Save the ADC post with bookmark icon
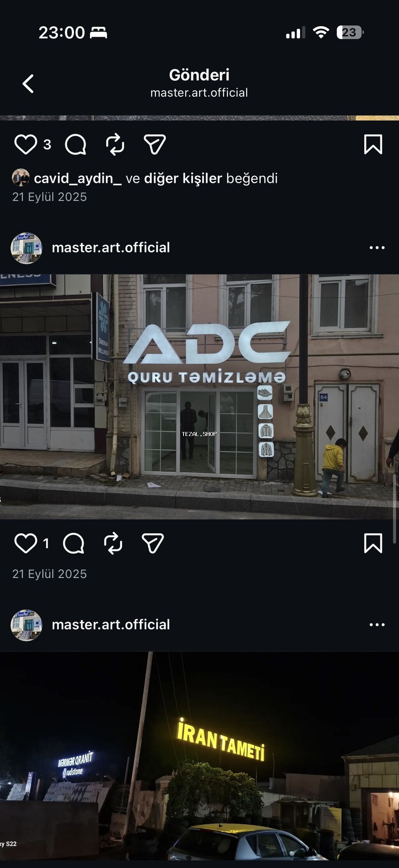 coord(373,543)
